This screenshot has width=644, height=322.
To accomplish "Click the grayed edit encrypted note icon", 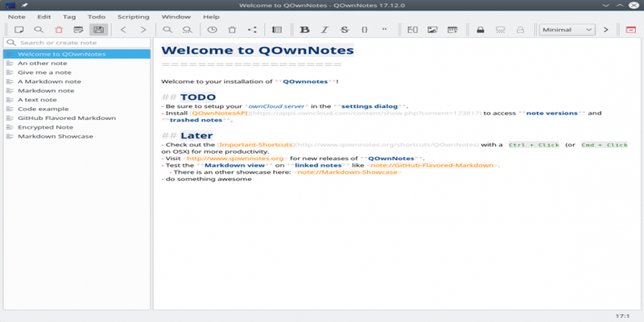I will pos(500,30).
